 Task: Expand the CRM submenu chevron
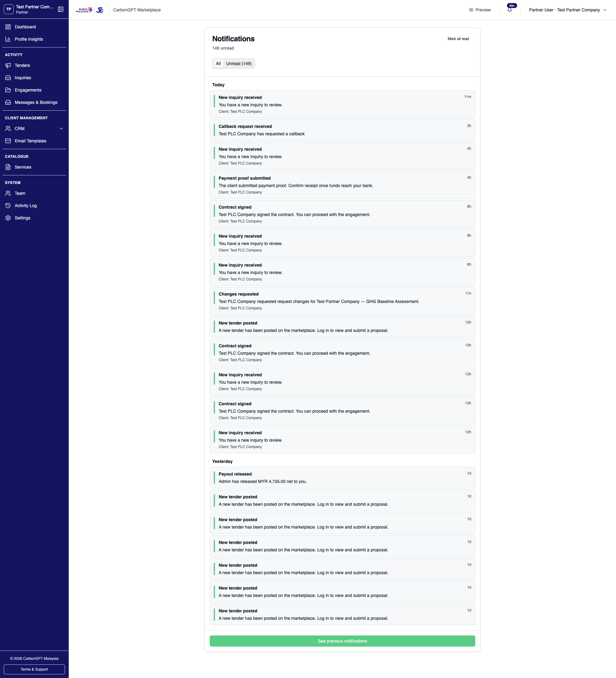click(61, 129)
